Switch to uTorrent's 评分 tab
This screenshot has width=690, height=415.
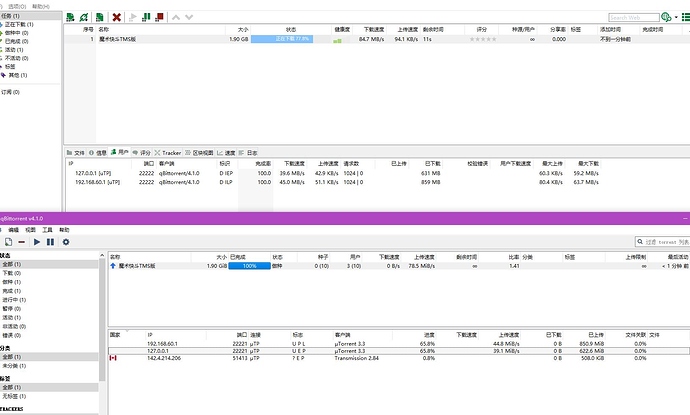click(x=141, y=153)
